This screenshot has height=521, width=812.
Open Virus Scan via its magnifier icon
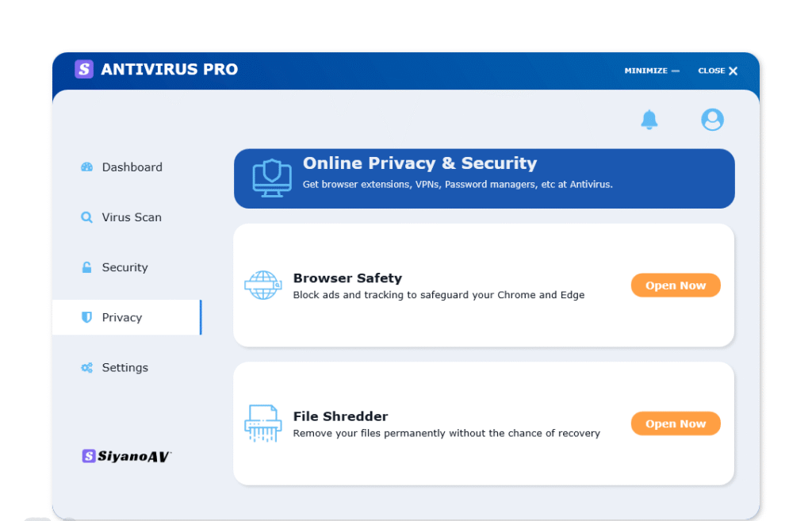click(x=86, y=216)
